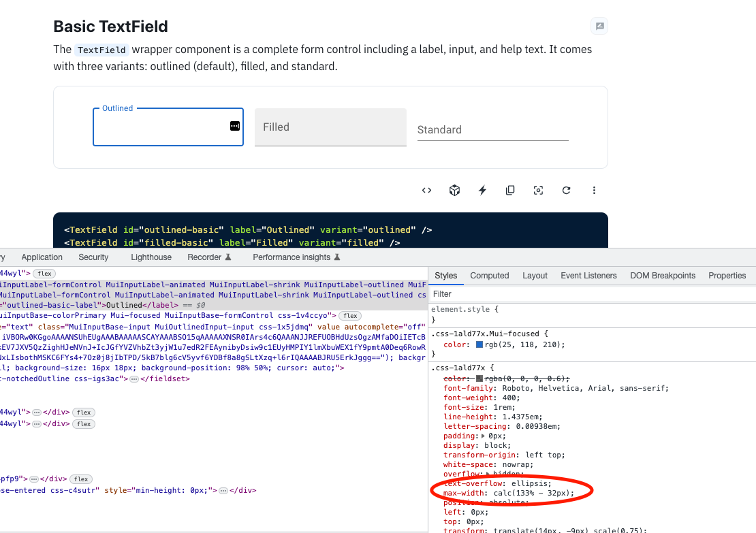Reset the TextField demo
Screen dimensions: 756x533
566,190
